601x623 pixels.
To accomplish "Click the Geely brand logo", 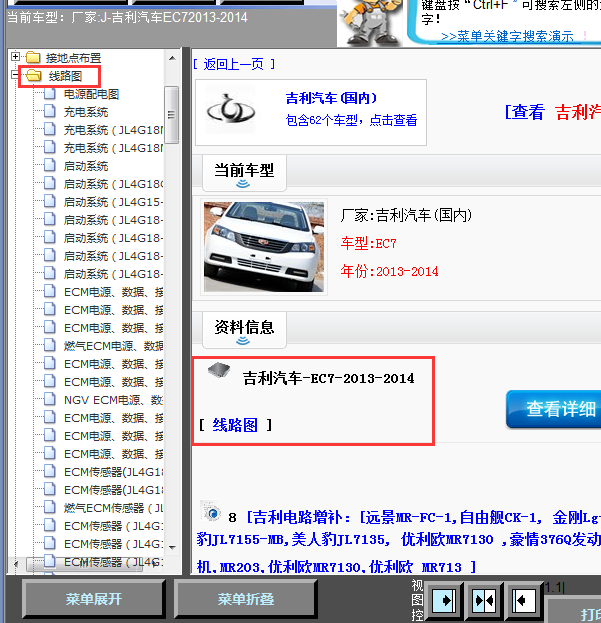I will click(x=230, y=109).
